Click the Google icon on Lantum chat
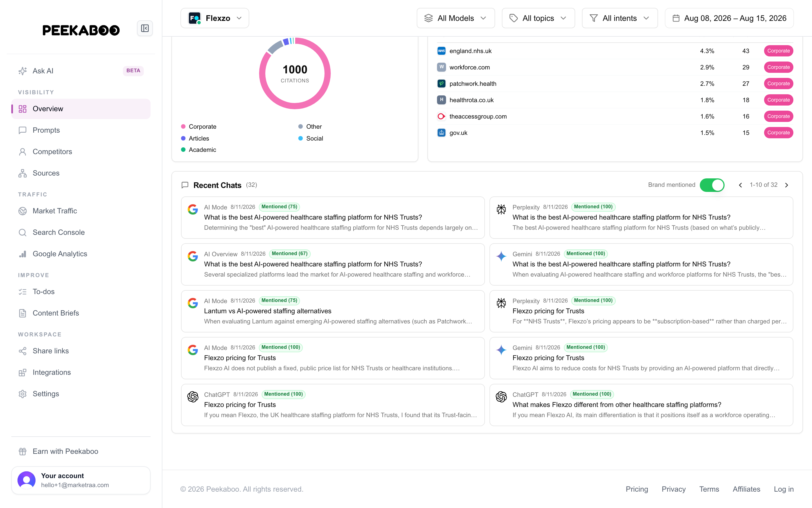Screen dimensions: 812x508 (193, 303)
